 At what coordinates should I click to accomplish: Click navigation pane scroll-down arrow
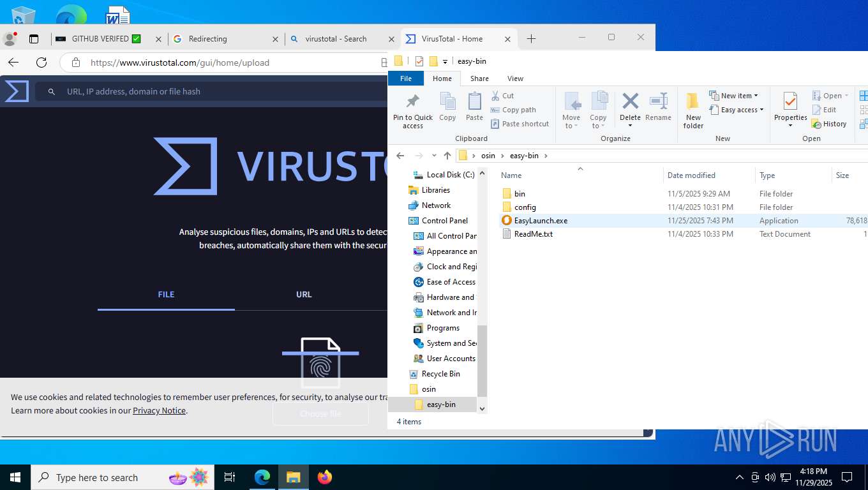(482, 408)
